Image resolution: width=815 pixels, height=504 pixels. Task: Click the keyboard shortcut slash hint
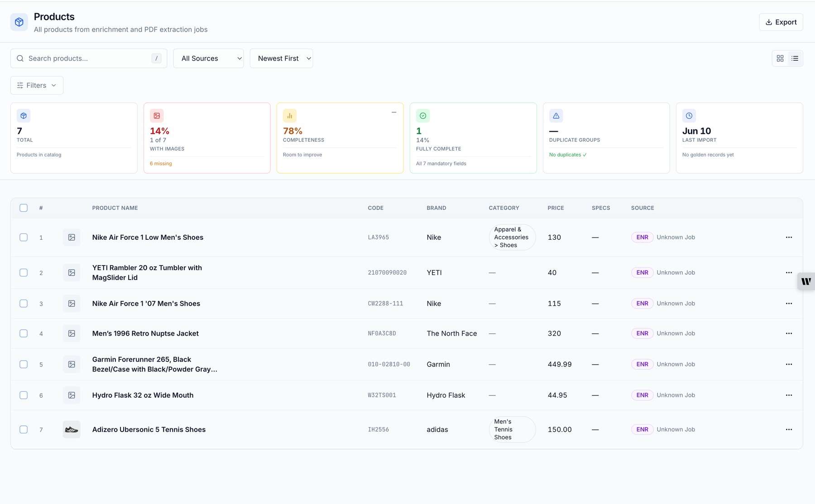(156, 58)
